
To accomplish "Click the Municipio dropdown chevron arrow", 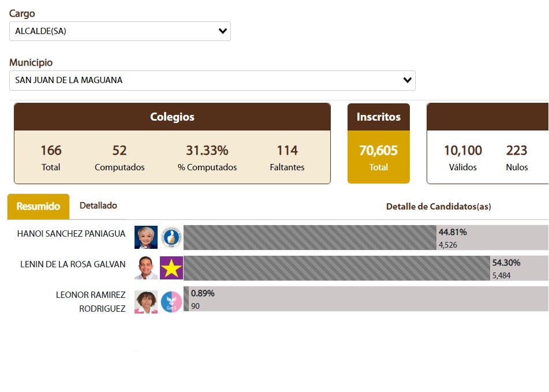I will pos(407,80).
